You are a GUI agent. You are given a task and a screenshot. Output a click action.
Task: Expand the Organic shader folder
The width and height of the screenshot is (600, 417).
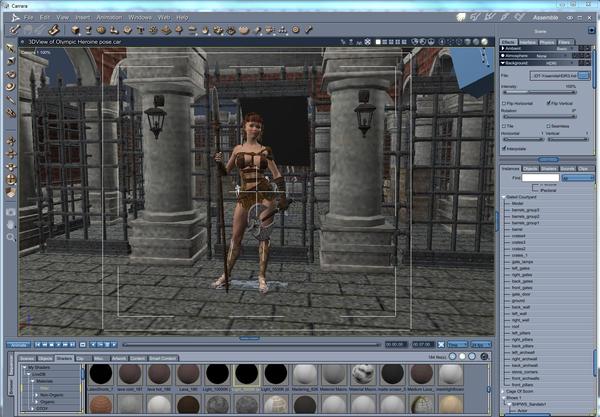[37, 402]
